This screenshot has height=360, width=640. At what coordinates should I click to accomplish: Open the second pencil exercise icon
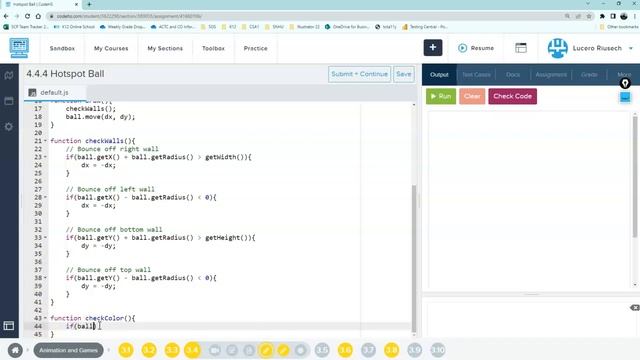(x=283, y=350)
